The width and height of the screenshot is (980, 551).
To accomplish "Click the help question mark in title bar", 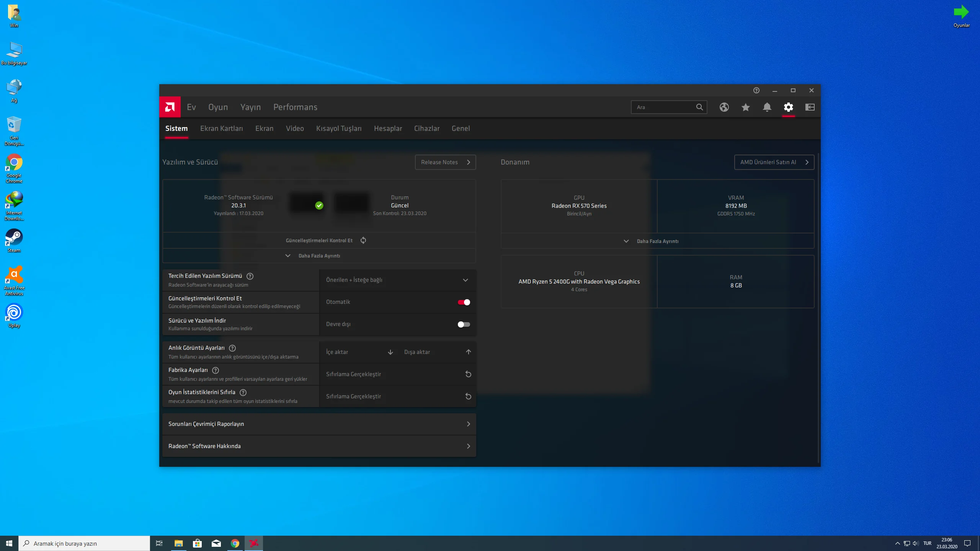I will [x=756, y=90].
